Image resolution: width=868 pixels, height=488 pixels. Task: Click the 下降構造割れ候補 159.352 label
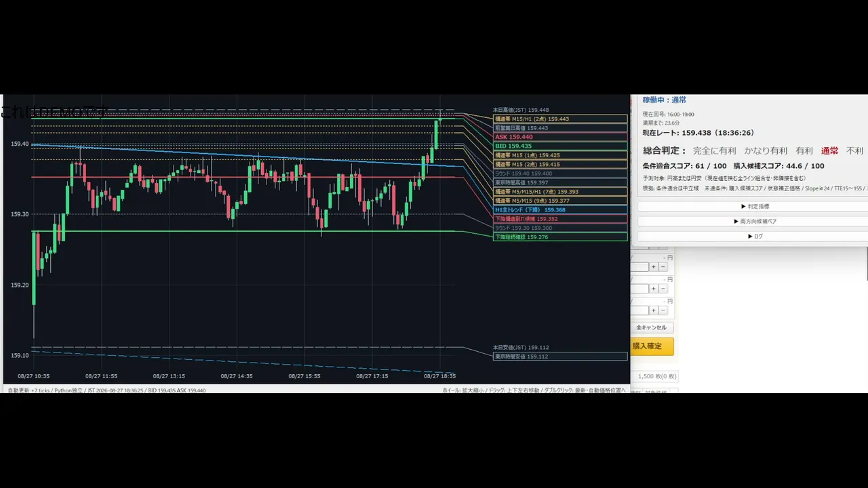(x=560, y=219)
